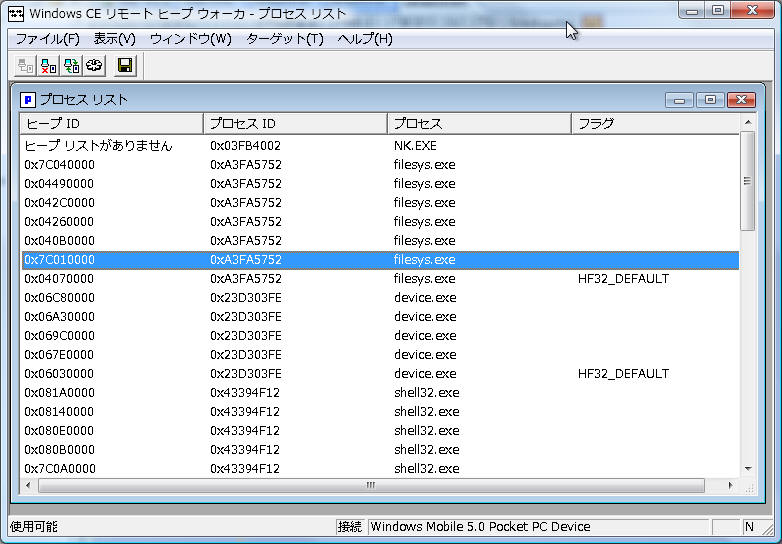
Task: Click HF32_DEFAULT flag in device.exe row
Action: click(623, 373)
